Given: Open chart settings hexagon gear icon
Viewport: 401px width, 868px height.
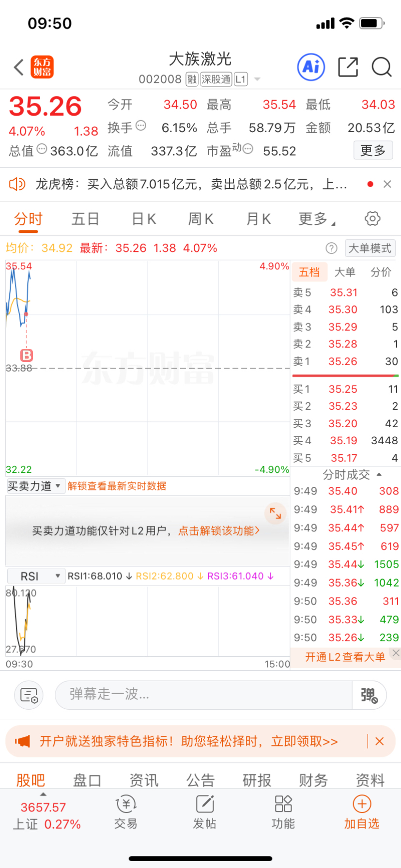Looking at the screenshot, I should [372, 218].
